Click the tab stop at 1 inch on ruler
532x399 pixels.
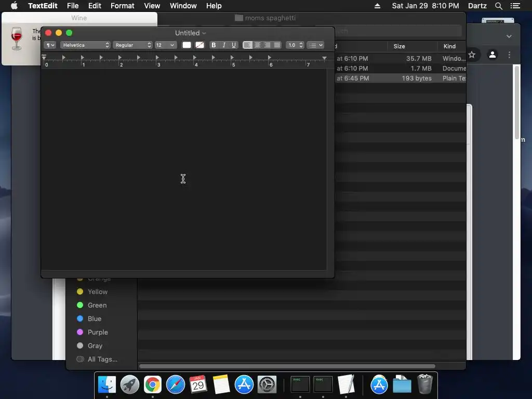[83, 58]
